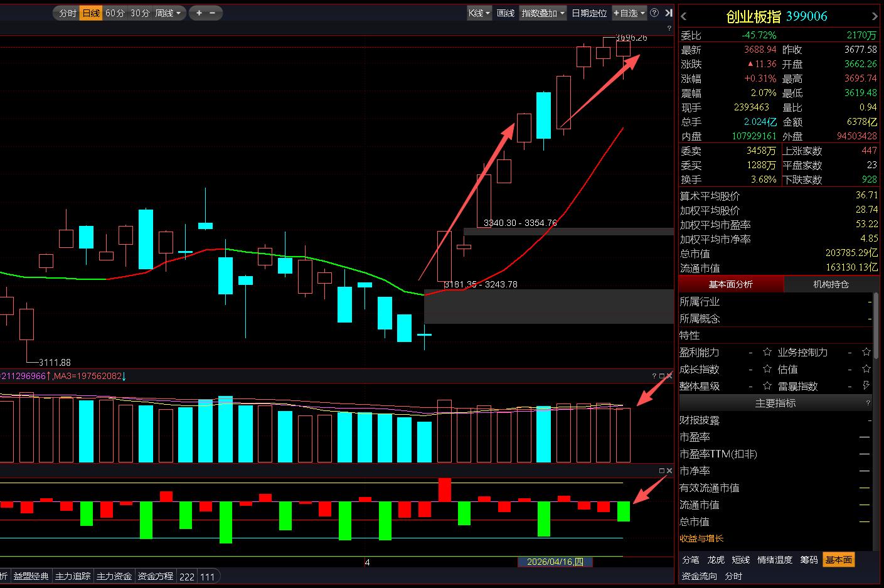
Task: Switch to the 机构持仓 tab
Action: pyautogui.click(x=831, y=284)
